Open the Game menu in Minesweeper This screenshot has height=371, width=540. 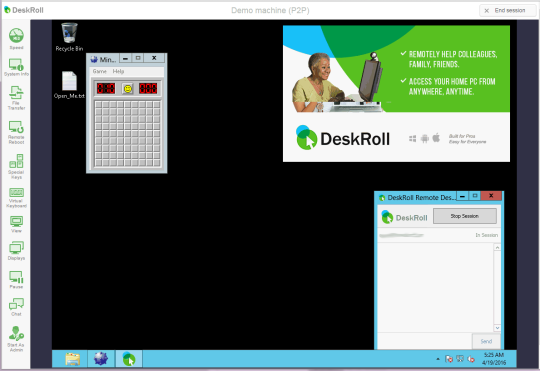pyautogui.click(x=100, y=71)
